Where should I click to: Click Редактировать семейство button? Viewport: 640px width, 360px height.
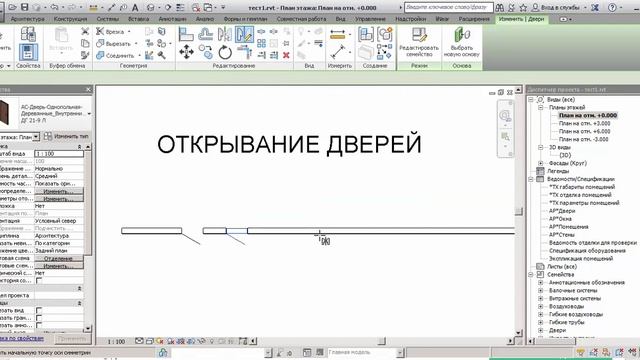point(419,42)
